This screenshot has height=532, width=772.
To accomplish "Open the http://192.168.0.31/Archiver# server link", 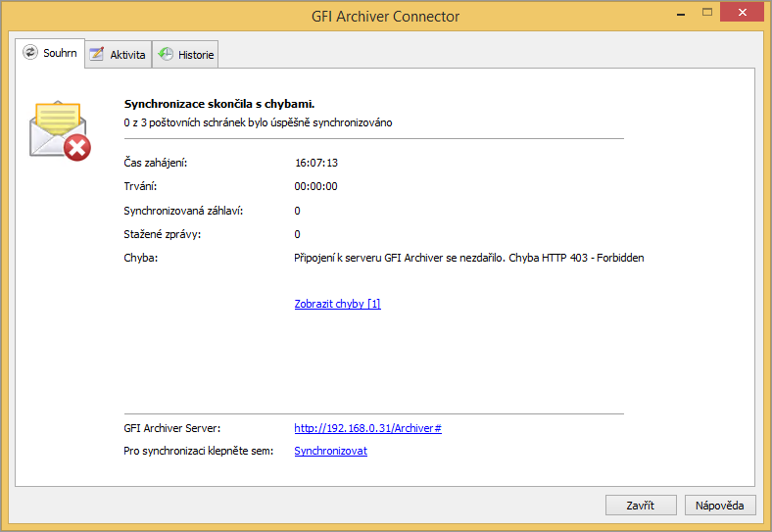I will click(367, 428).
